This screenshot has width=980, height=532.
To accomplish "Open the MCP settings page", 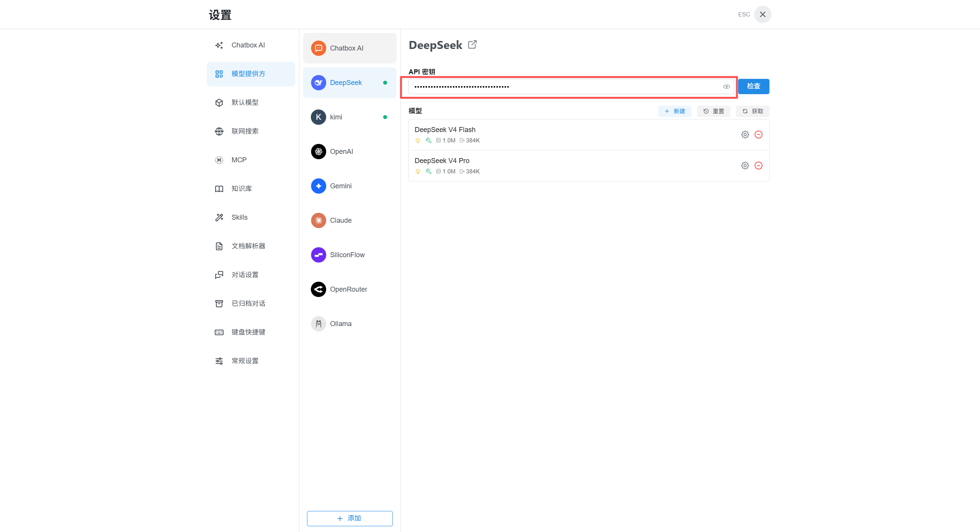I will point(251,160).
